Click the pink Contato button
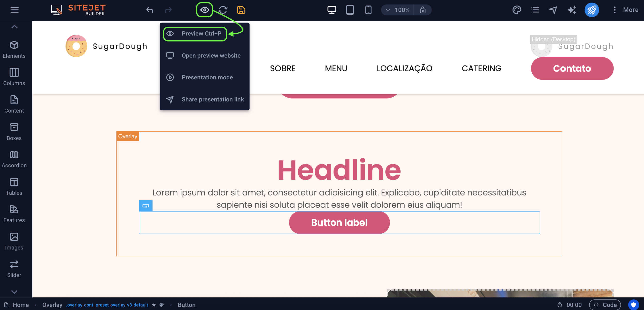This screenshot has height=310, width=644. click(x=572, y=68)
